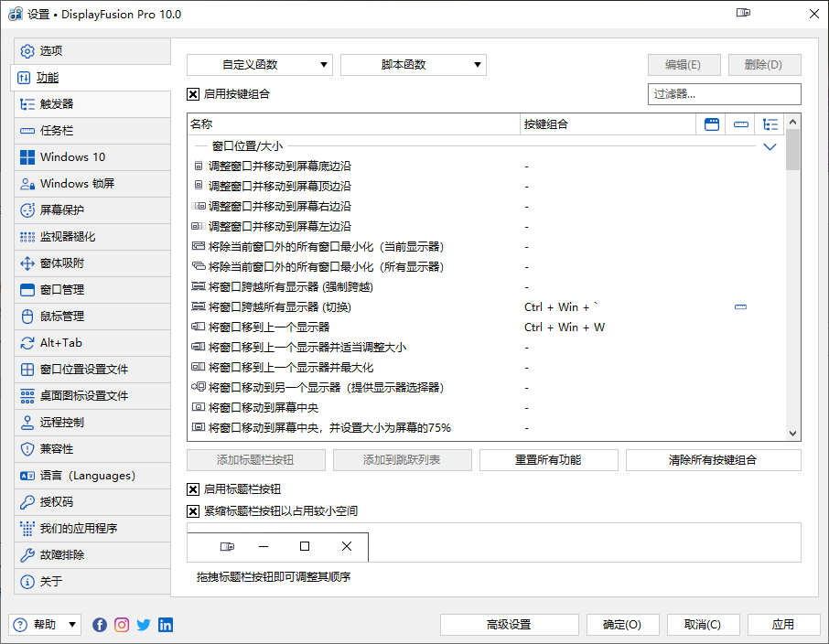Click the 过滤器 filter input field

pos(724,94)
